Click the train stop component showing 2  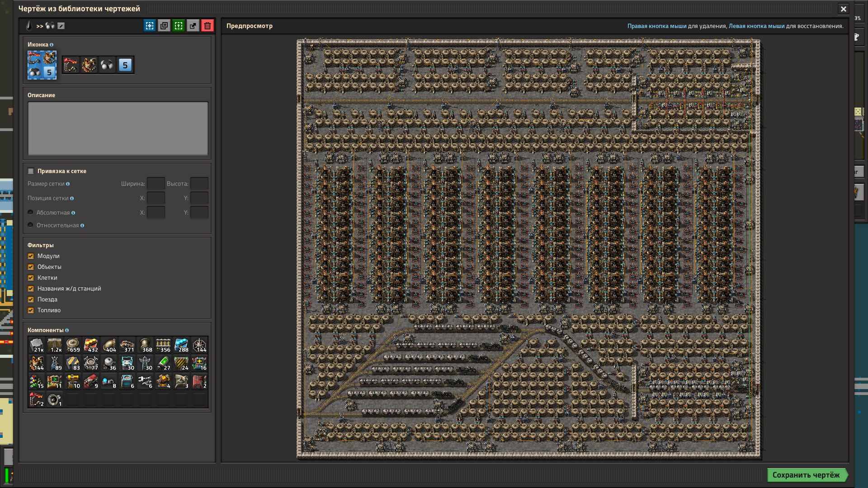pos(37,399)
